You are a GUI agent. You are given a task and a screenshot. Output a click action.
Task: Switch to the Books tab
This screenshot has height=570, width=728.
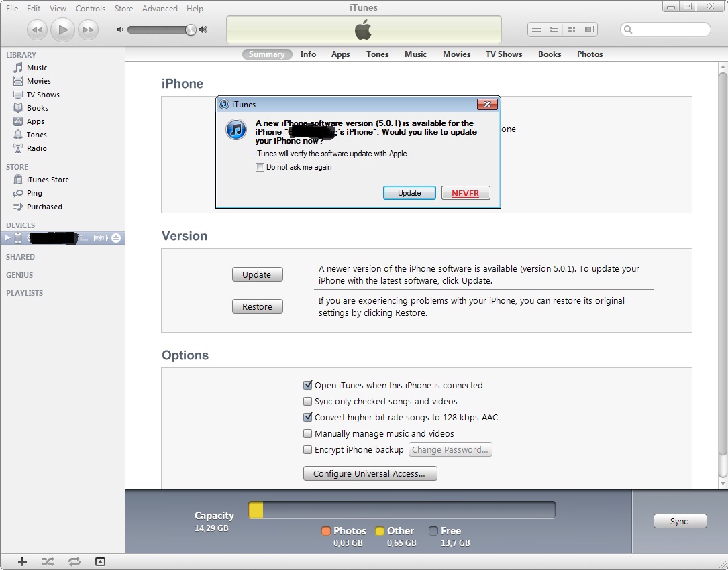[550, 54]
